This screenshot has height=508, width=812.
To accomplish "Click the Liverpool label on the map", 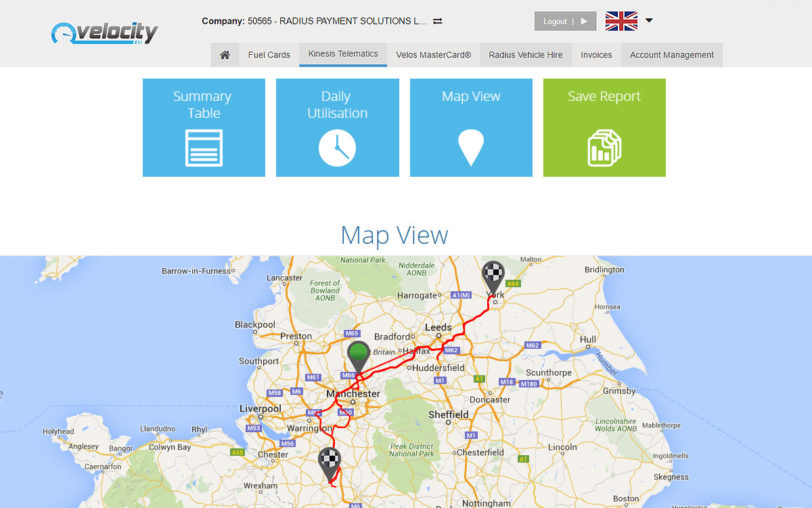I will 261,408.
